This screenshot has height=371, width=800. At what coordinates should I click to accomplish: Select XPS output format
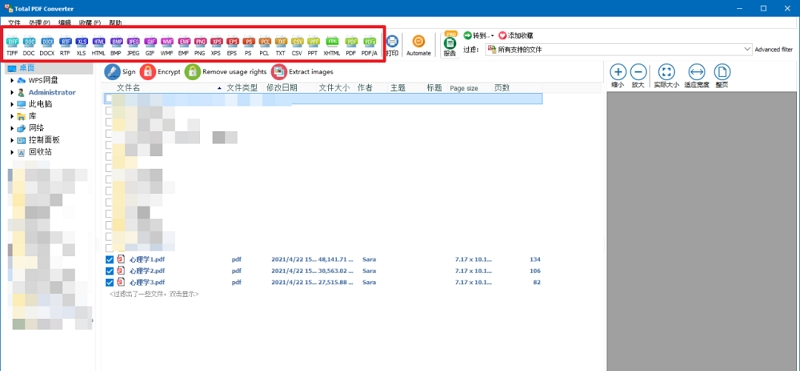coord(216,45)
